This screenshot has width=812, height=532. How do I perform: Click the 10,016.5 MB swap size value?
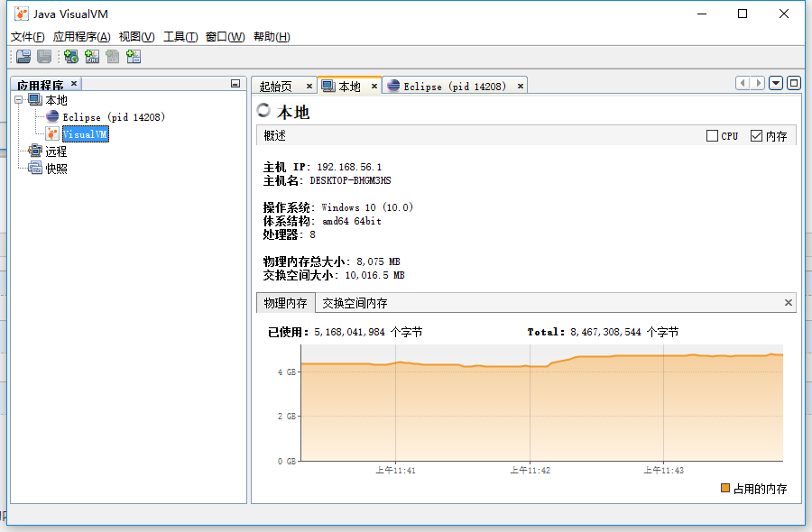pos(374,275)
